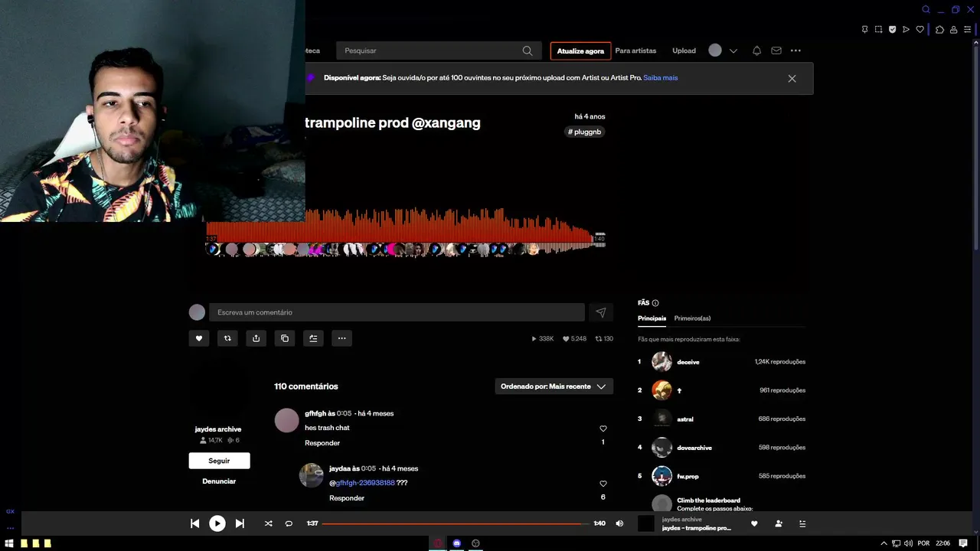980x551 pixels.
Task: Select the Principais fans tab
Action: (652, 318)
